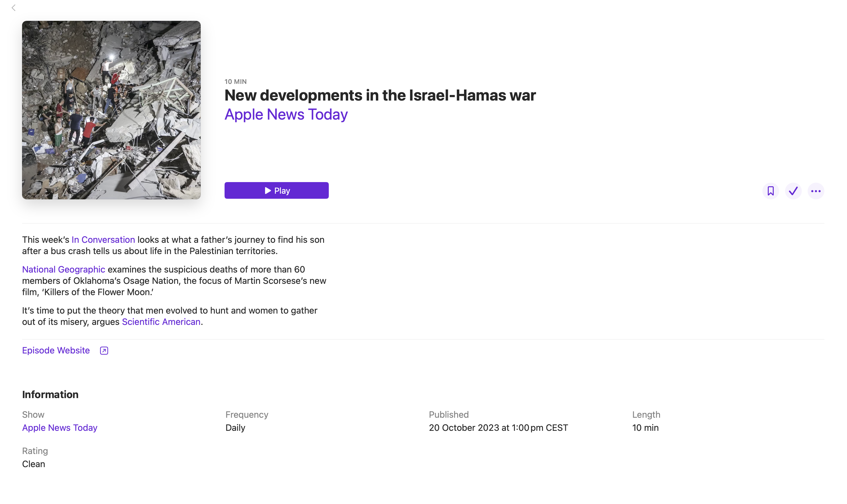Go back using the top-left chevron
847x504 pixels.
14,8
